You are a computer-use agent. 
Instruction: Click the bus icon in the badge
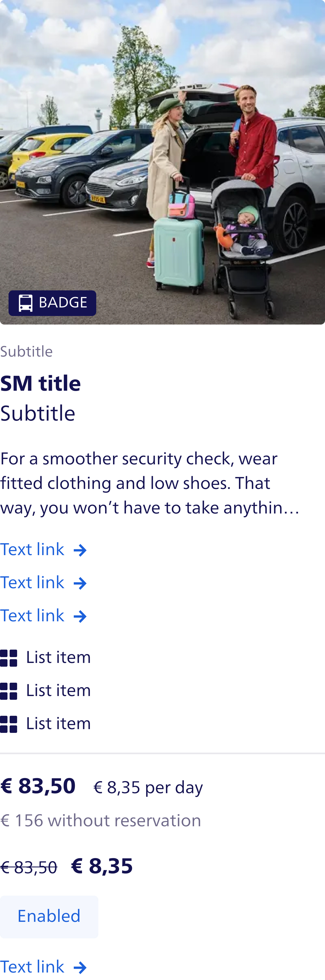26,303
